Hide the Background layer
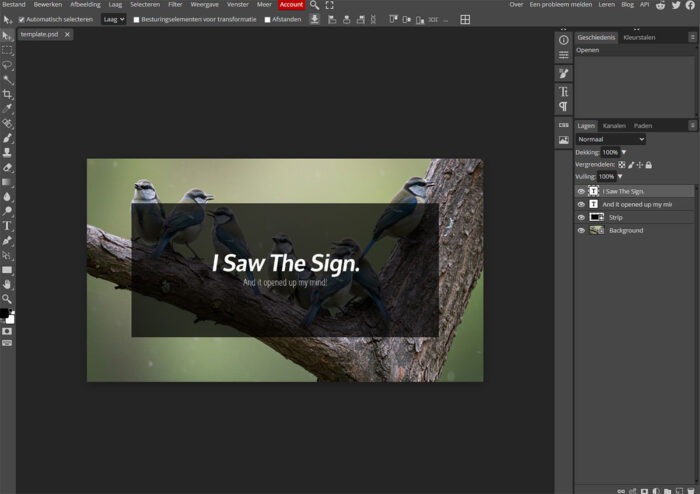Image resolution: width=700 pixels, height=494 pixels. coord(581,231)
